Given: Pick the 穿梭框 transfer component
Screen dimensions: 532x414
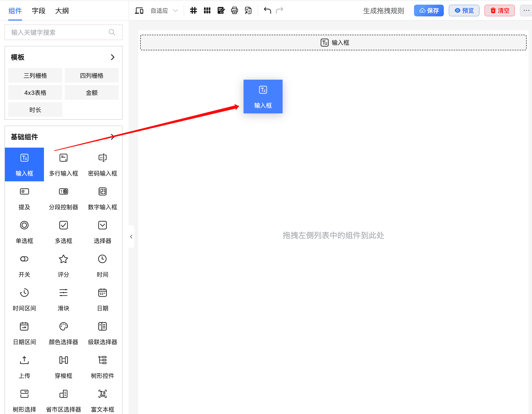Looking at the screenshot, I should click(x=64, y=367).
